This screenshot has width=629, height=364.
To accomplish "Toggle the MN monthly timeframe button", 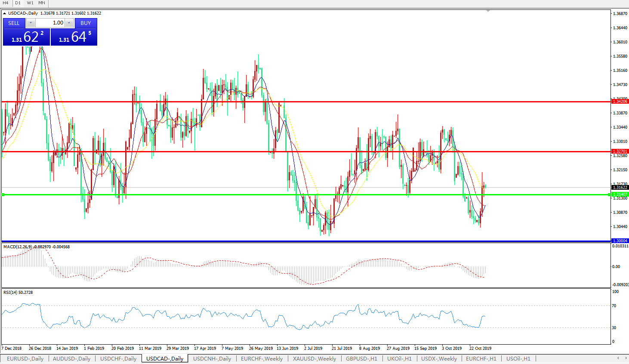I will [x=42, y=3].
